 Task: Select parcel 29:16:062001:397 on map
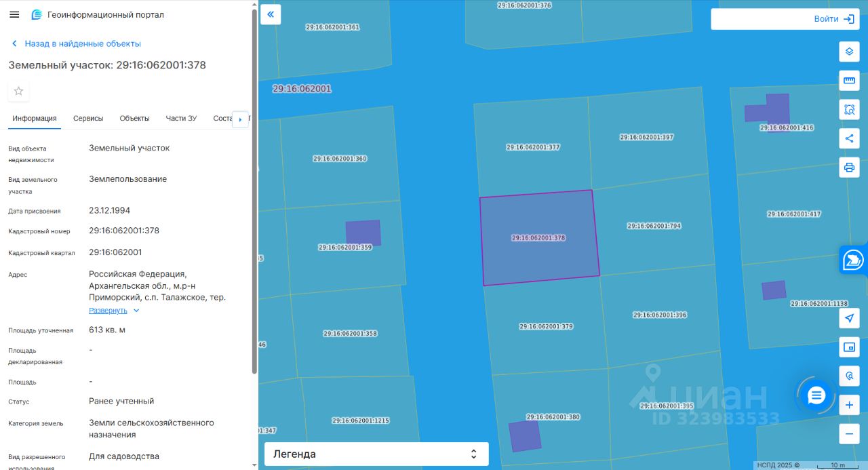pyautogui.click(x=646, y=137)
